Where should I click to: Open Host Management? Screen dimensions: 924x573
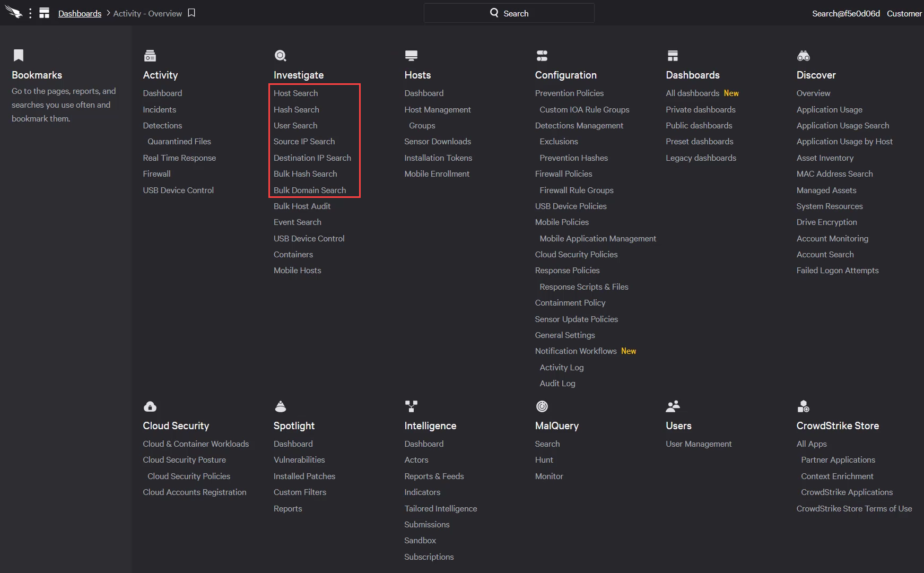click(x=438, y=109)
